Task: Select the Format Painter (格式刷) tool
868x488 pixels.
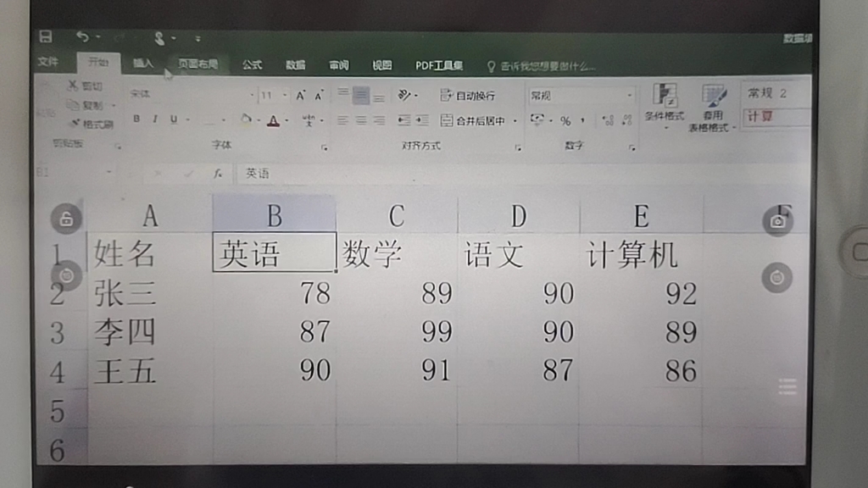Action: 80,123
